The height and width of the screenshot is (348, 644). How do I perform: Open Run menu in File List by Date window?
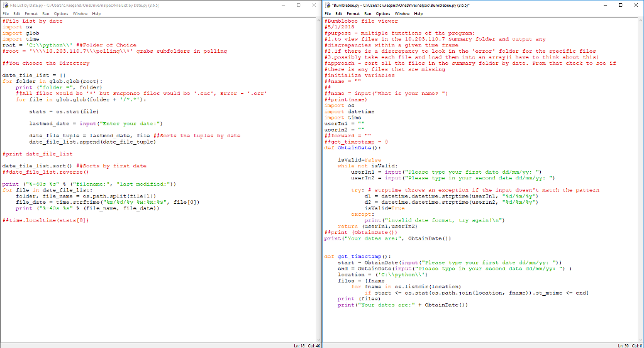(x=45, y=14)
